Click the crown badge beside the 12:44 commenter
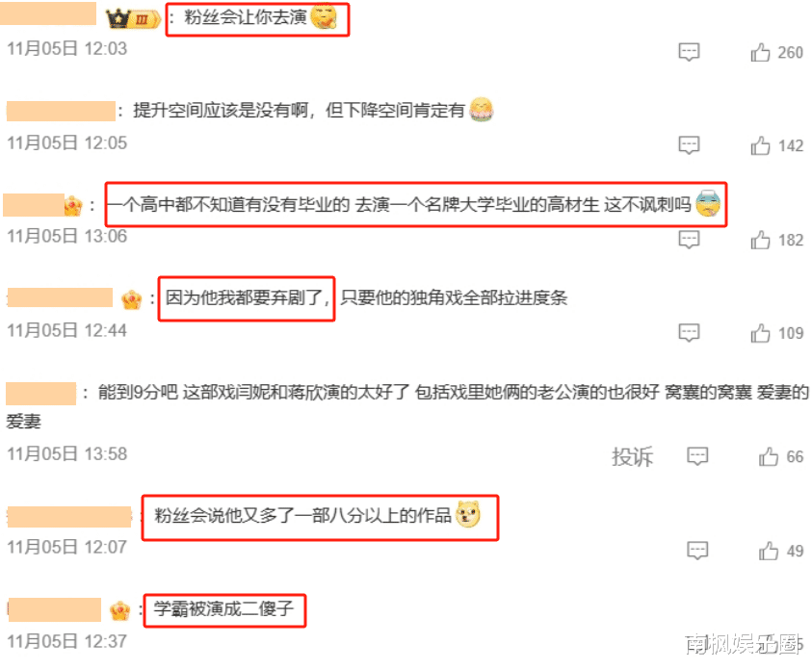812x670 pixels. coord(132,299)
